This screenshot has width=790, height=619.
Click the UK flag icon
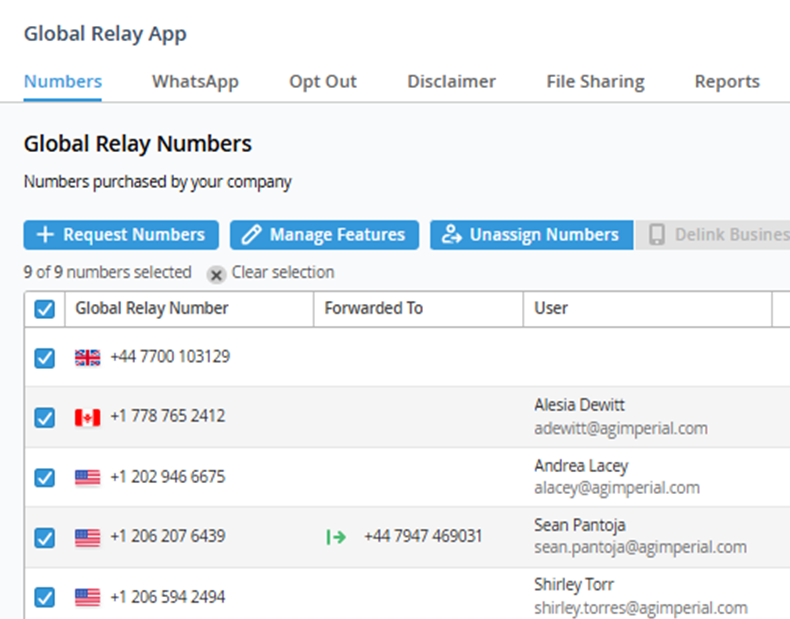pos(88,358)
